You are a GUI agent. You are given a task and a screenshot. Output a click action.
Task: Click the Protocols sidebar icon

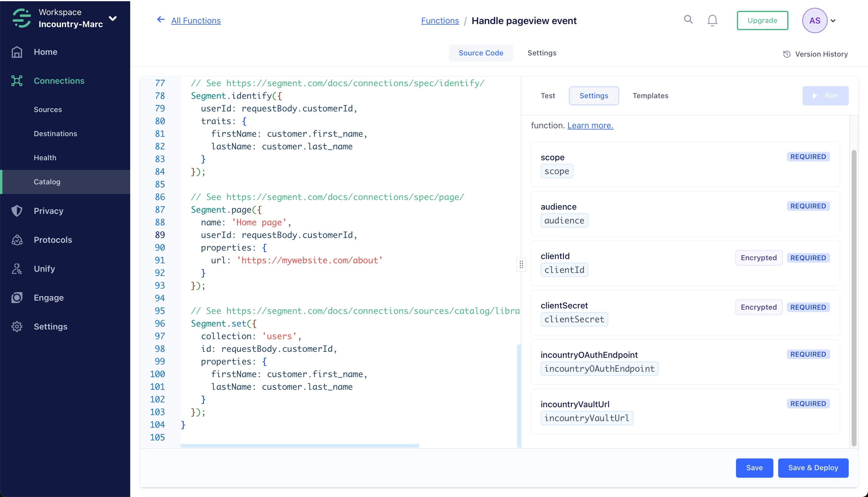pos(17,240)
